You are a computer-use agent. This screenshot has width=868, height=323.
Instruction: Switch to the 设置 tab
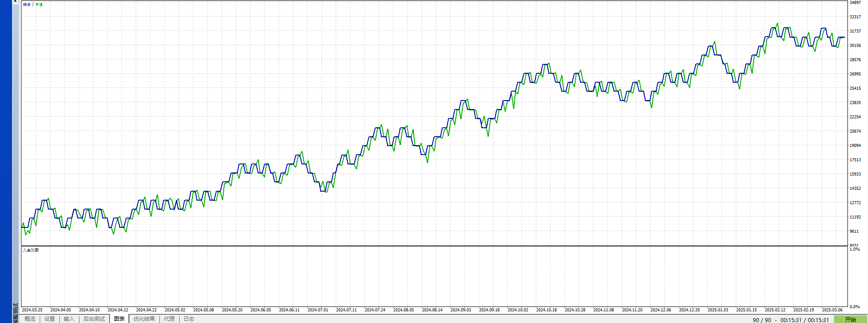(50, 319)
